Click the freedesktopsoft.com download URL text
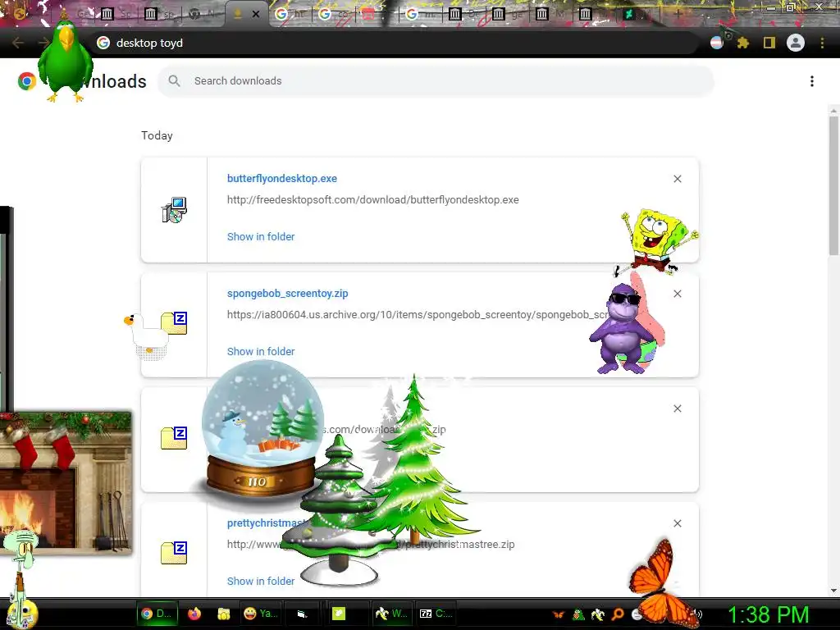Viewport: 840px width, 630px height. click(373, 200)
